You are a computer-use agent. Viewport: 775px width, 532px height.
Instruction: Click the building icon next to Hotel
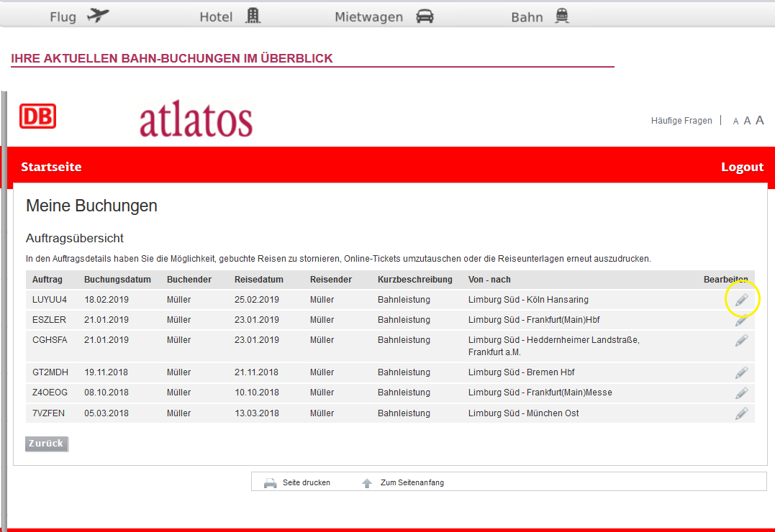tap(253, 16)
